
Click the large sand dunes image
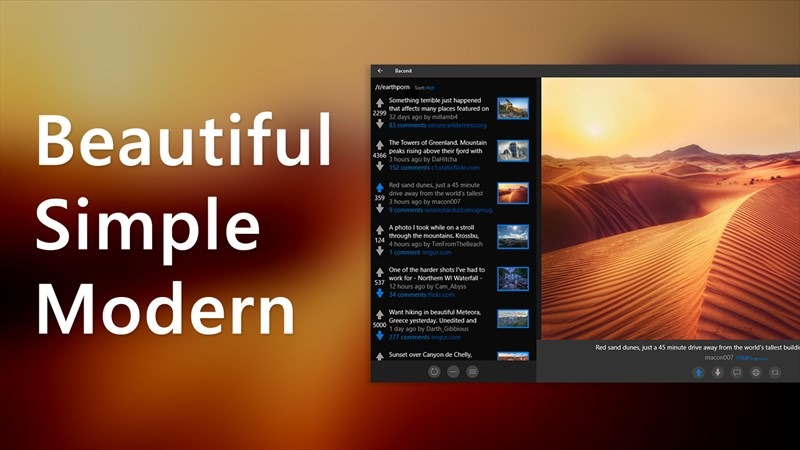click(x=670, y=209)
